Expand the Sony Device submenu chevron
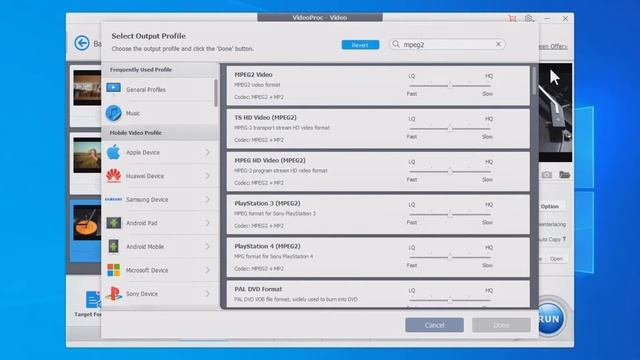 tap(208, 293)
